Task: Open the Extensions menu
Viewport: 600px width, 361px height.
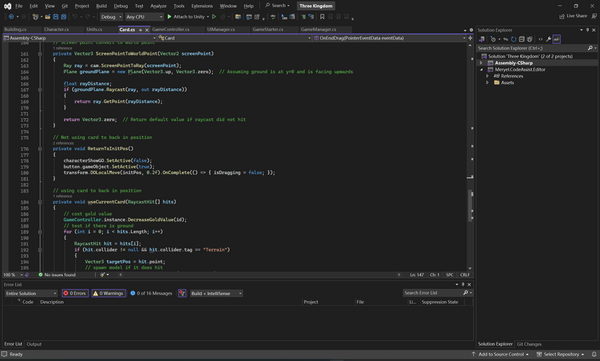Action: click(x=202, y=6)
